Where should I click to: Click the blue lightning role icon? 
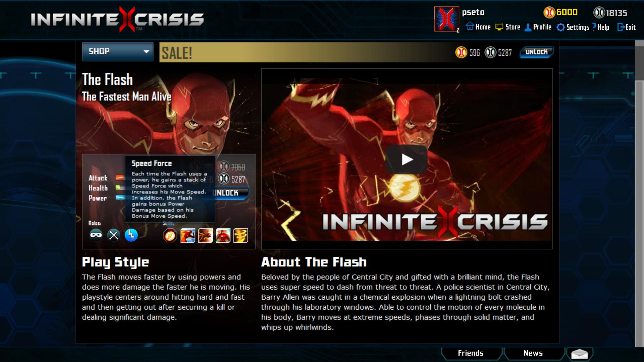131,235
